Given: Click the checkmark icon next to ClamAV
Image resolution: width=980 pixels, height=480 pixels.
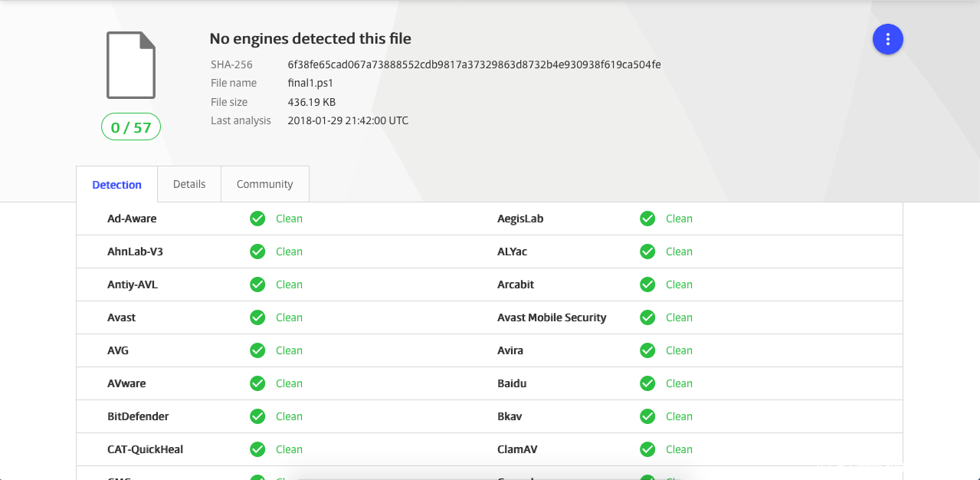Looking at the screenshot, I should tap(647, 449).
